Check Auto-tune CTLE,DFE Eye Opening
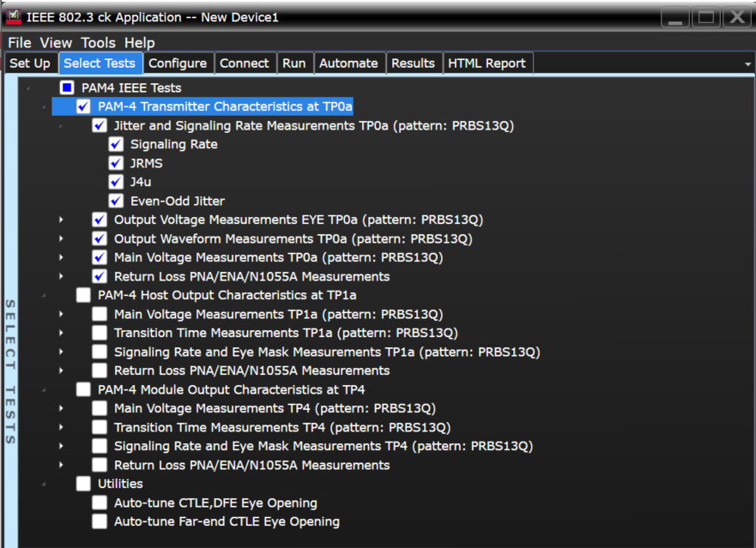Image resolution: width=756 pixels, height=548 pixels. point(100,503)
